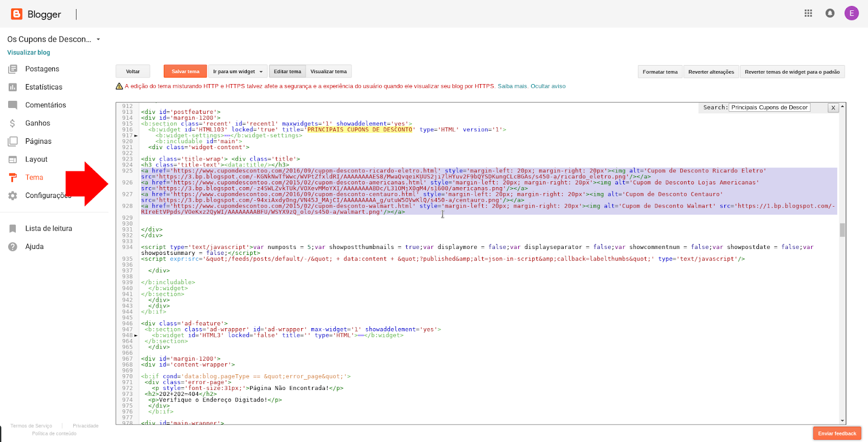Select Tema in the sidebar

click(34, 177)
